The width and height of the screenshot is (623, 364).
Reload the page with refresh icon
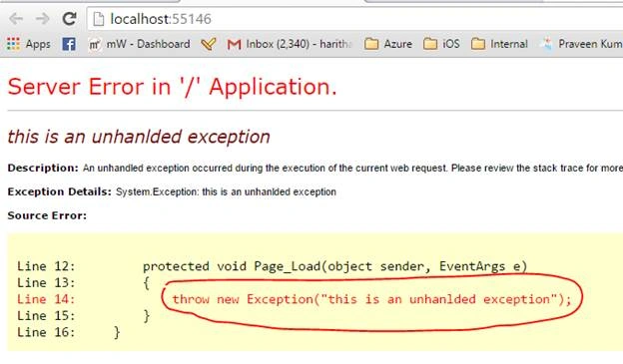pyautogui.click(x=69, y=19)
